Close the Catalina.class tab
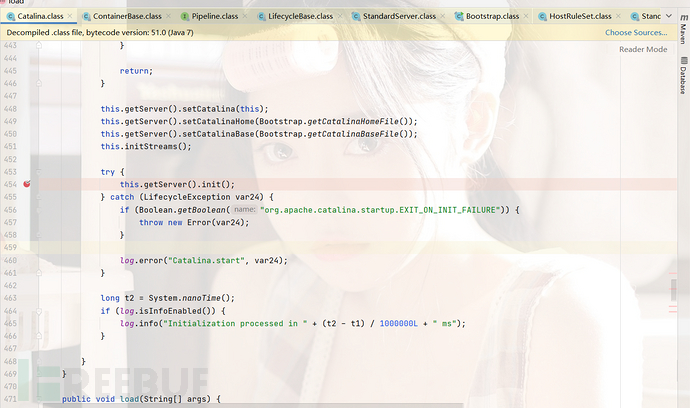The width and height of the screenshot is (690, 408). point(70,16)
